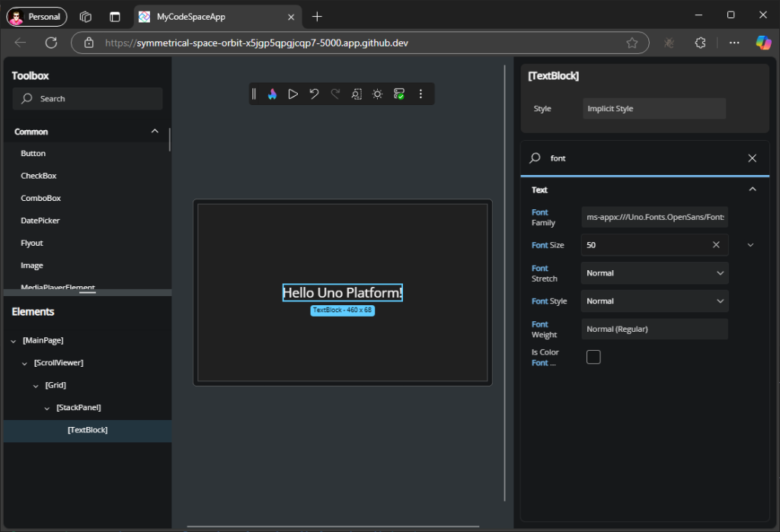Open the three-dot overflow menu in the toolbar
The image size is (780, 532).
pos(420,94)
